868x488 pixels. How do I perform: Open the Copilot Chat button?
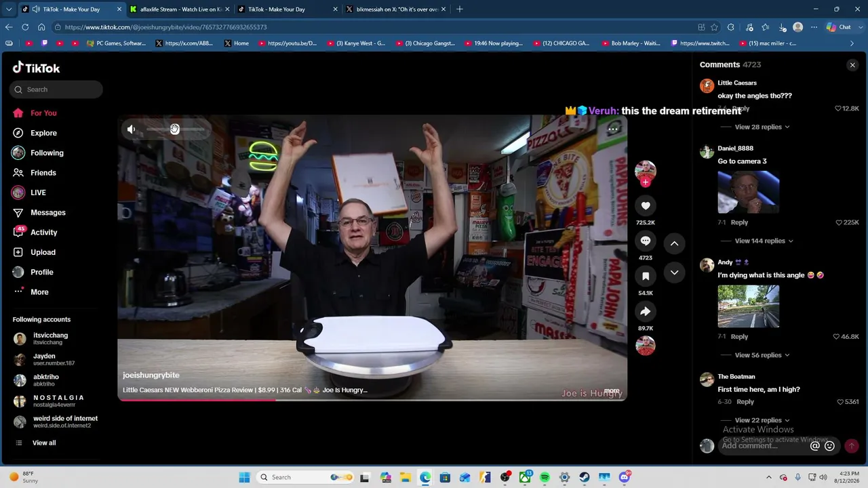(839, 27)
